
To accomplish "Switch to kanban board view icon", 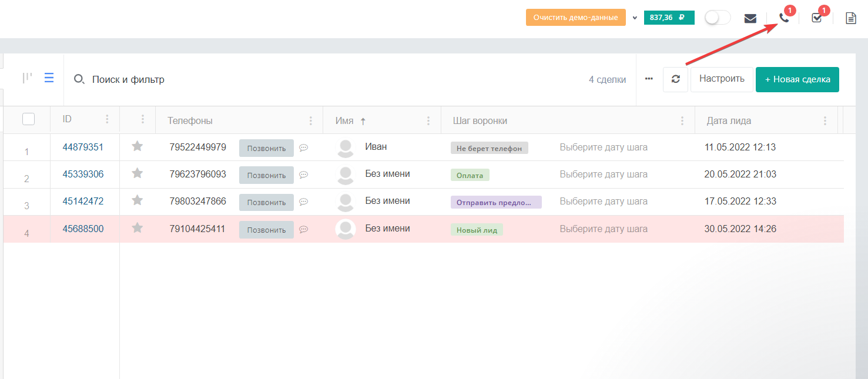I will tap(27, 78).
